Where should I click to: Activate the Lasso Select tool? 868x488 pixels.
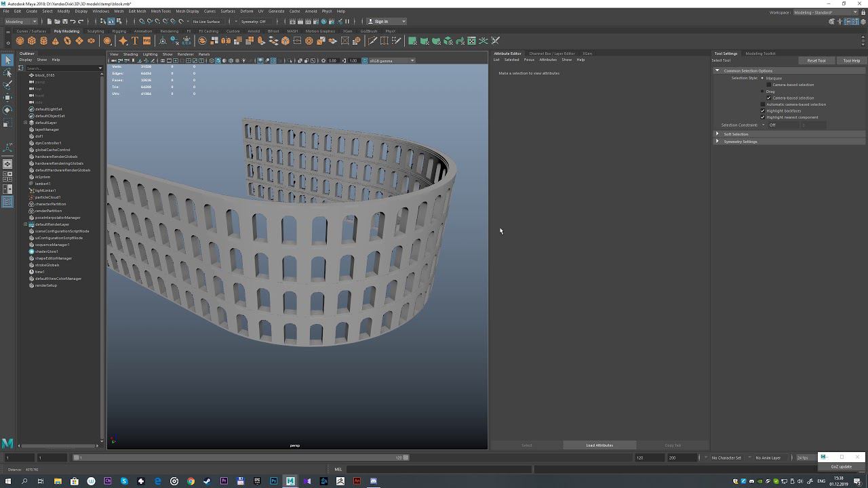tap(7, 73)
